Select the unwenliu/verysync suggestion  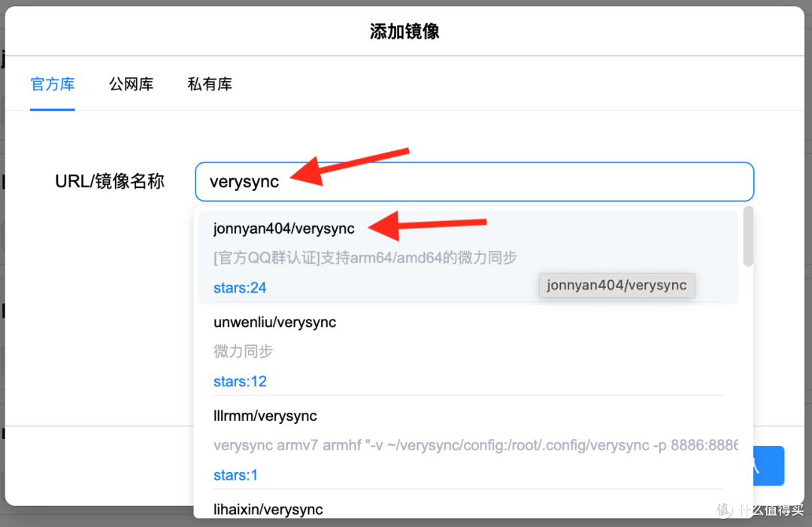point(274,322)
